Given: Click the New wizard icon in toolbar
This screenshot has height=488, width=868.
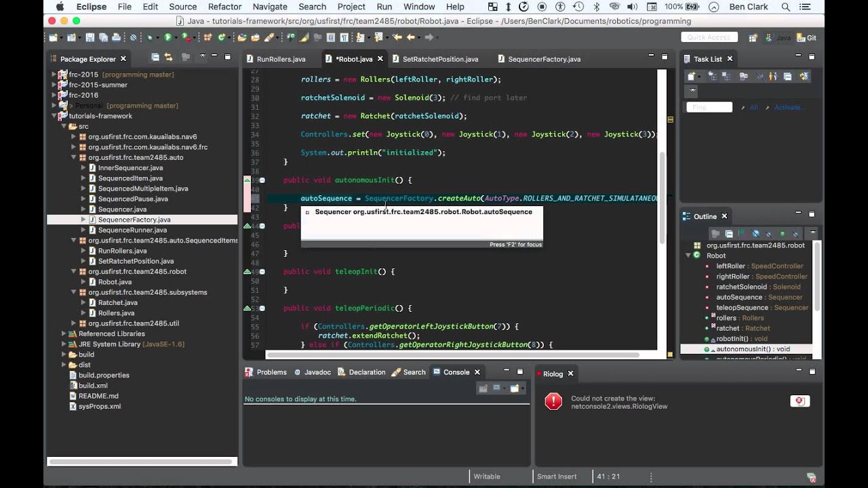Looking at the screenshot, I should [x=53, y=38].
